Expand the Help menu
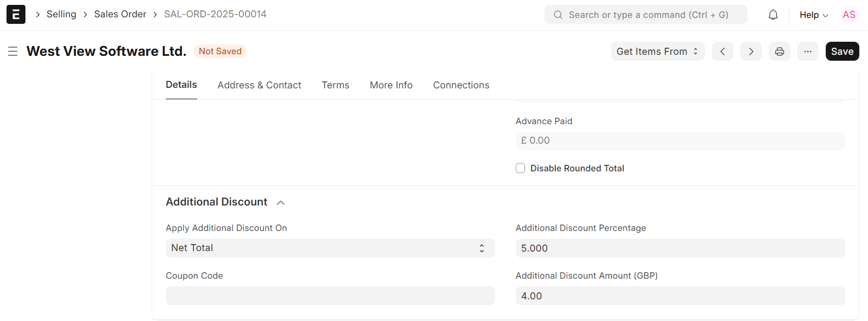The image size is (868, 321). [x=813, y=15]
